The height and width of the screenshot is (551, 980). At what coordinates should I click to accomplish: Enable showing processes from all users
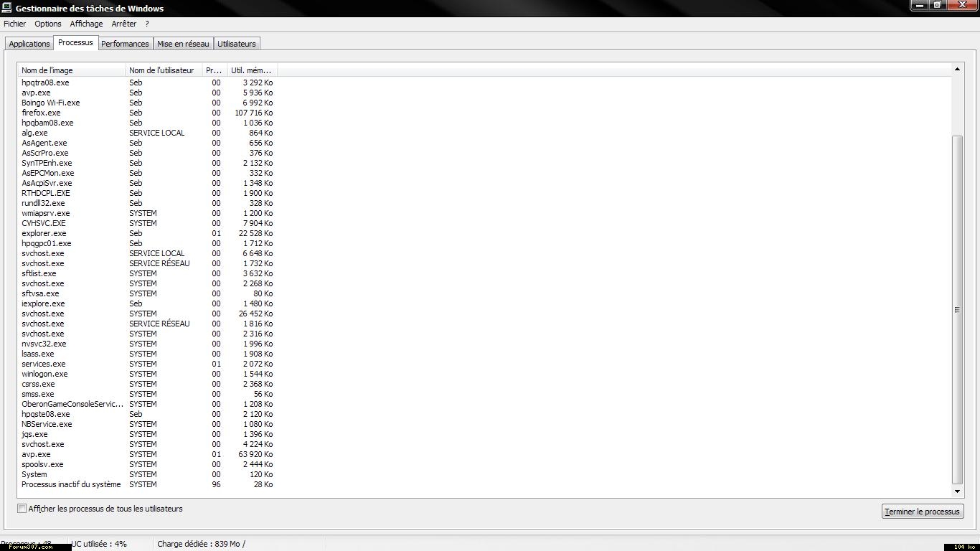click(22, 509)
